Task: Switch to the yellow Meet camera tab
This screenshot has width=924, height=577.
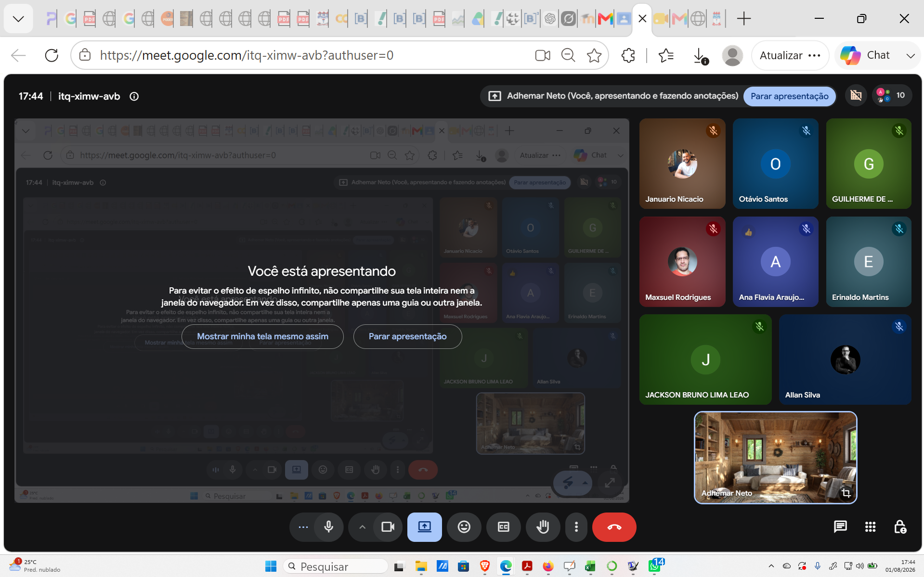Action: coord(660,19)
